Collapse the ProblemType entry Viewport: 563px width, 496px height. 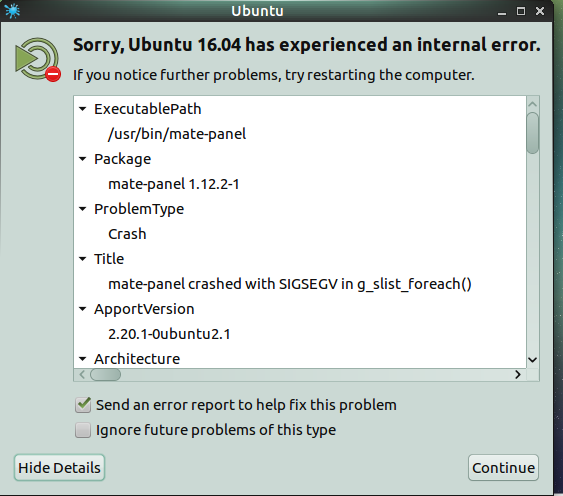pos(83,209)
